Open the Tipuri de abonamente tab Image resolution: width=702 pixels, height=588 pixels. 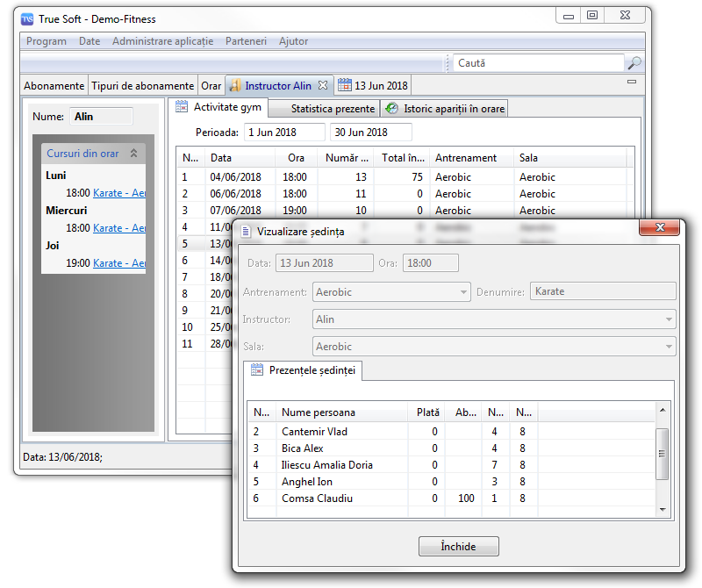[142, 86]
